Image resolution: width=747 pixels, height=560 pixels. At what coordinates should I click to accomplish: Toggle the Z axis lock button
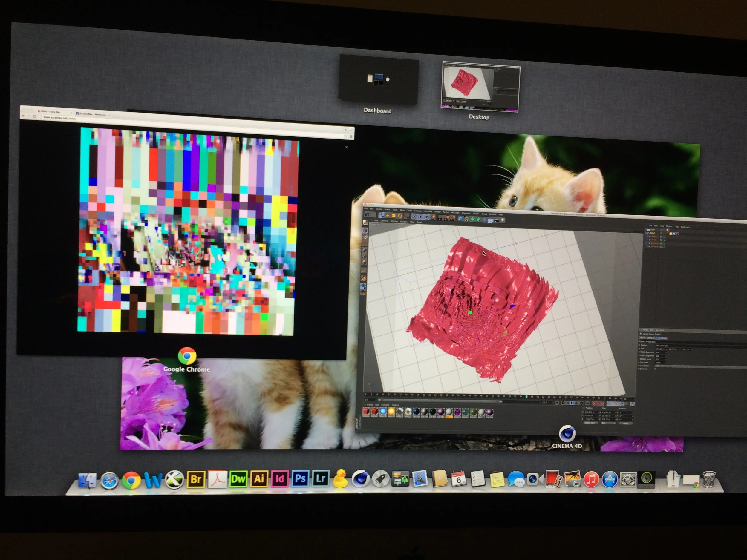pyautogui.click(x=426, y=217)
